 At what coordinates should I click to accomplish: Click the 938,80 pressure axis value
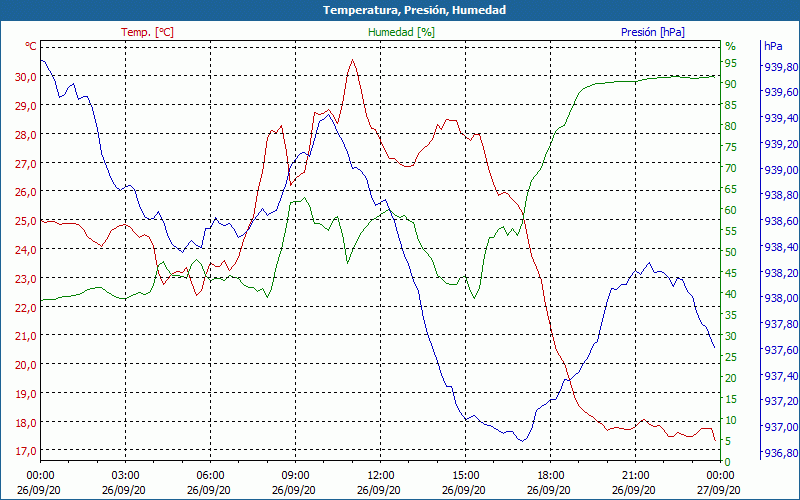tap(781, 195)
